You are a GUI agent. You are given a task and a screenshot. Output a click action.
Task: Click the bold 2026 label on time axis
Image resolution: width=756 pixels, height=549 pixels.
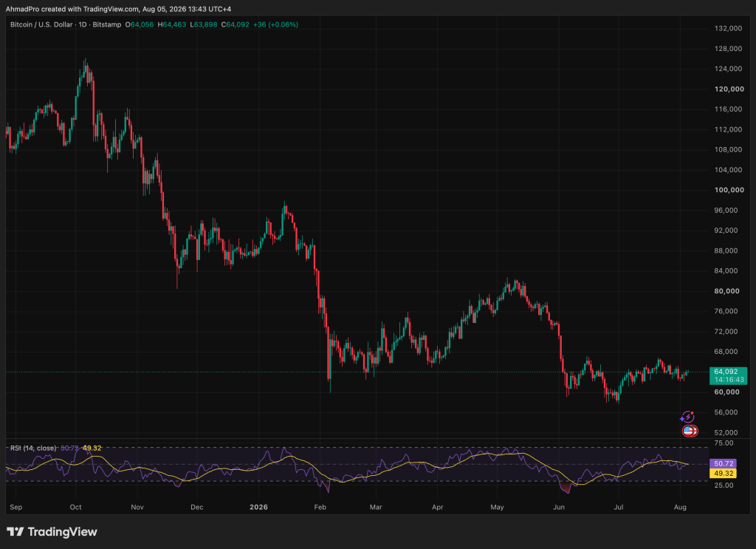259,507
